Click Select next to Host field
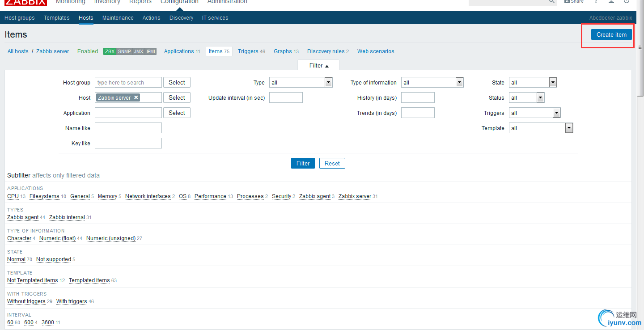 (x=177, y=97)
